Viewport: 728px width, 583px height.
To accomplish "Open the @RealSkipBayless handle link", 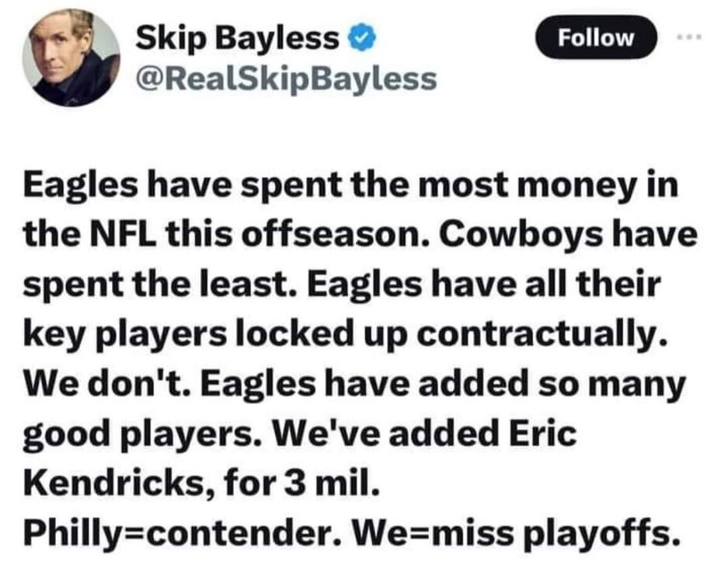I will pyautogui.click(x=286, y=79).
